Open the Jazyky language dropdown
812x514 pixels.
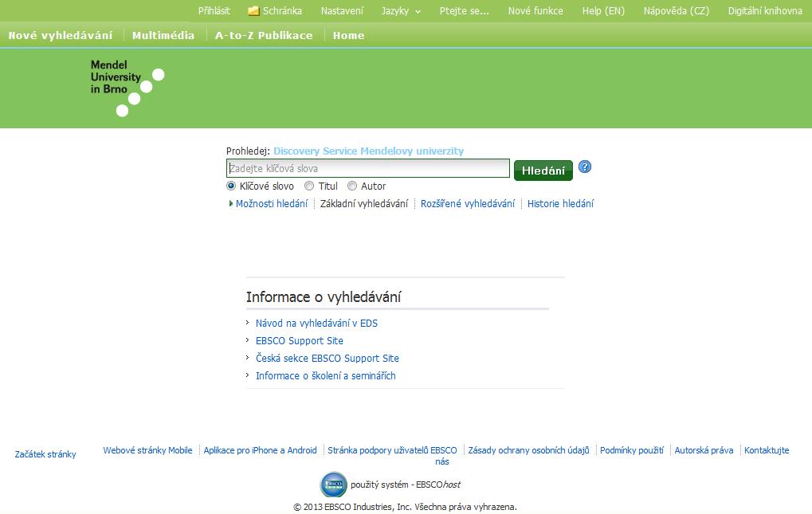tap(401, 11)
